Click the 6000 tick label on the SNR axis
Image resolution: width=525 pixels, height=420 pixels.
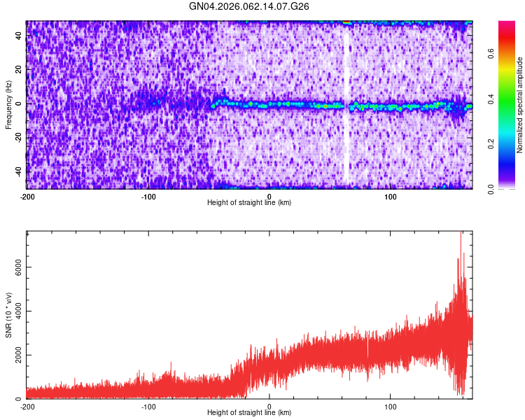click(18, 267)
